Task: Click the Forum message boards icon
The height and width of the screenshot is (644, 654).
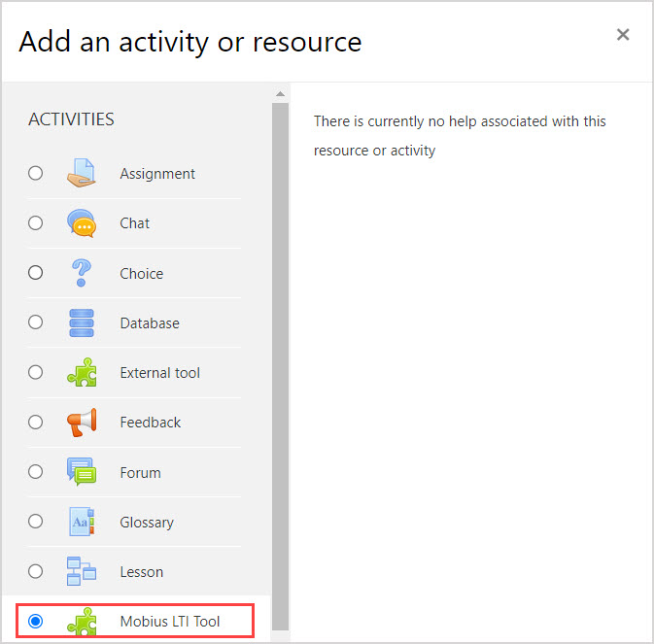Action: (82, 472)
